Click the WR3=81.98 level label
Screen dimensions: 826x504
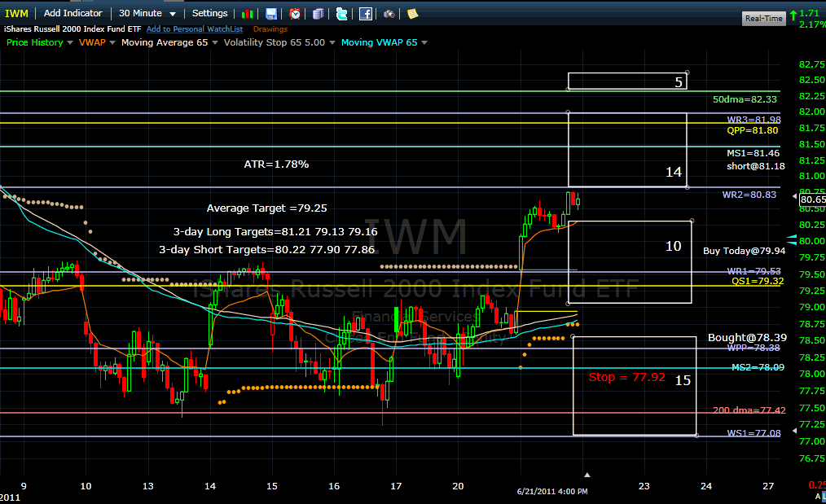pyautogui.click(x=754, y=120)
